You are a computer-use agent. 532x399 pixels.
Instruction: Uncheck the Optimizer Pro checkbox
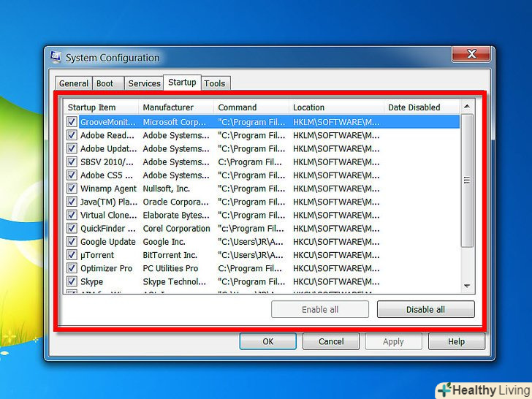coord(72,268)
